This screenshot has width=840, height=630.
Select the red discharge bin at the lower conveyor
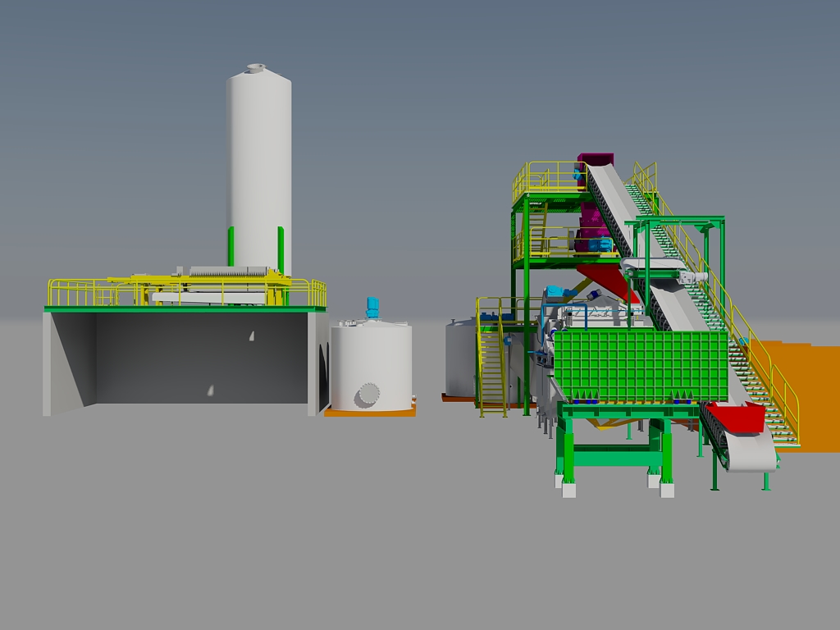click(736, 418)
